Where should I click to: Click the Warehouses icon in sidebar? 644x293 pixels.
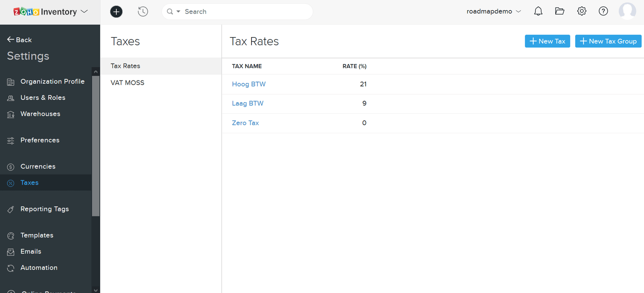[x=11, y=115]
